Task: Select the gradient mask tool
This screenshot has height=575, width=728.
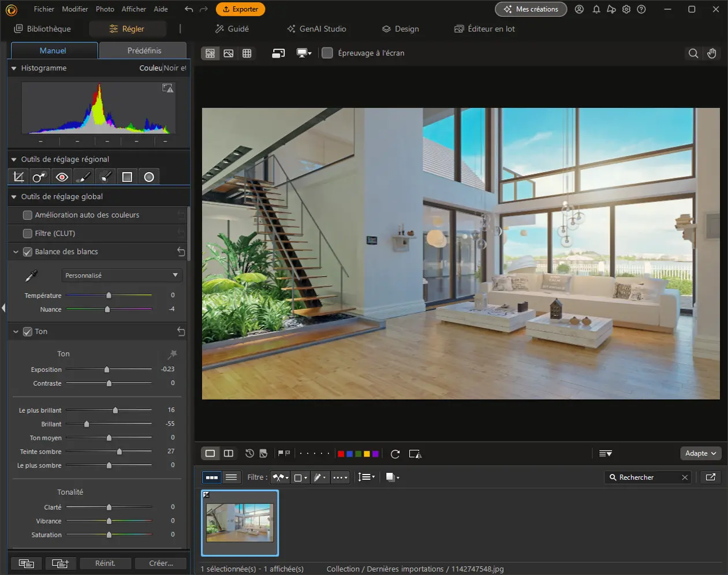Action: [127, 176]
